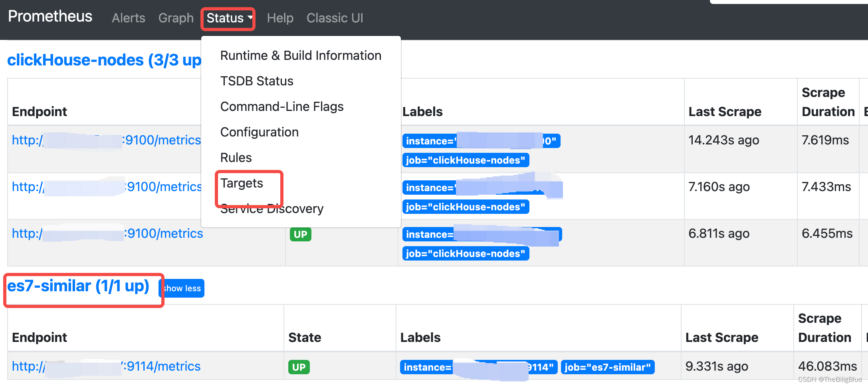Click job="clickHouse-nodes" label in third row
The height and width of the screenshot is (387, 868).
point(466,254)
